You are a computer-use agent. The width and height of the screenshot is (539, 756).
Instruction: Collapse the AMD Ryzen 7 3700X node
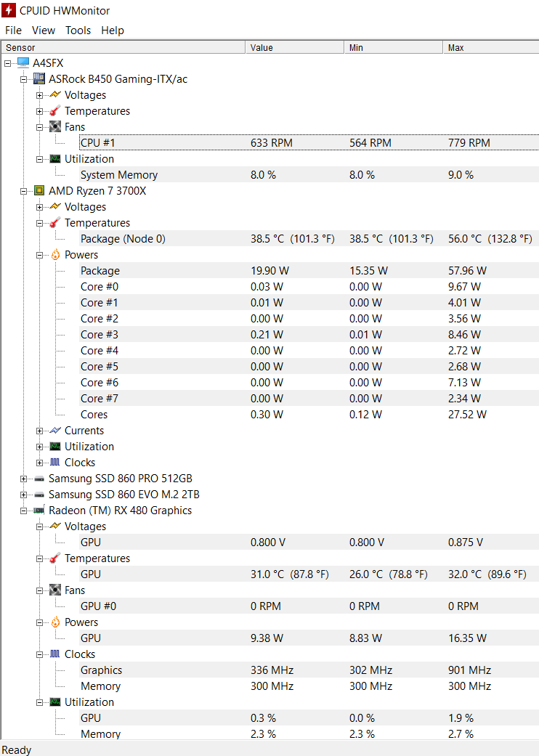point(24,191)
